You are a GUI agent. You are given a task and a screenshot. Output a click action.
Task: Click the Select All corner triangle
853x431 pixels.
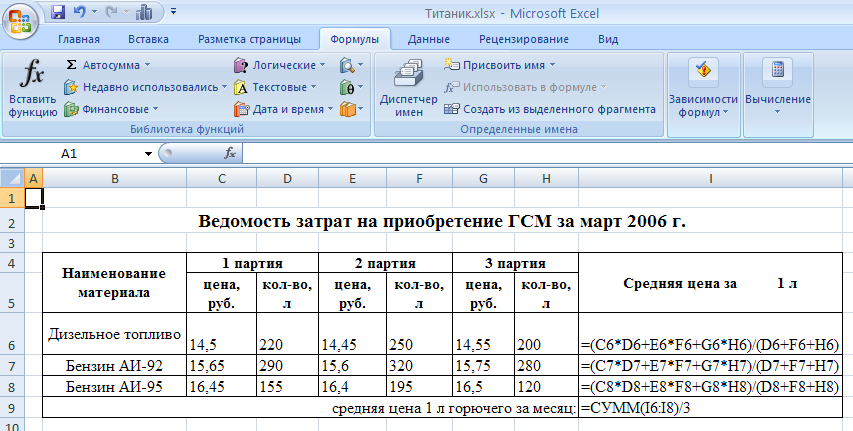12,178
